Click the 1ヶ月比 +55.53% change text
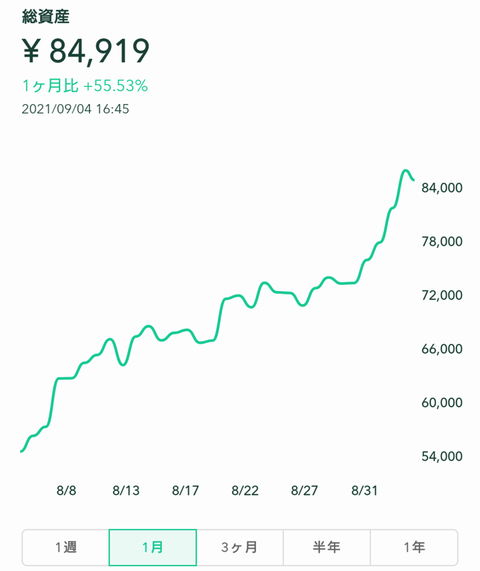480x571 pixels. click(85, 86)
